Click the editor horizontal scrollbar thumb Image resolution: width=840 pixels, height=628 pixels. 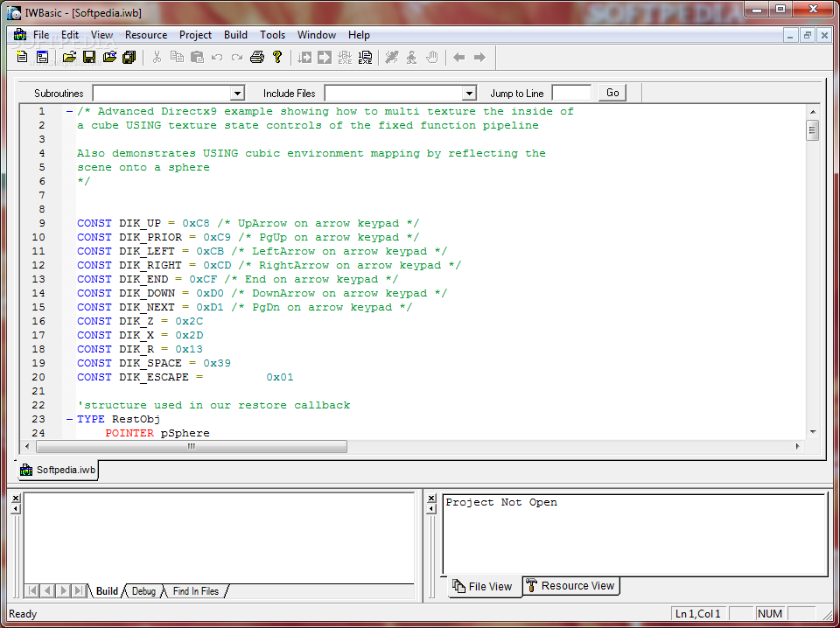192,446
